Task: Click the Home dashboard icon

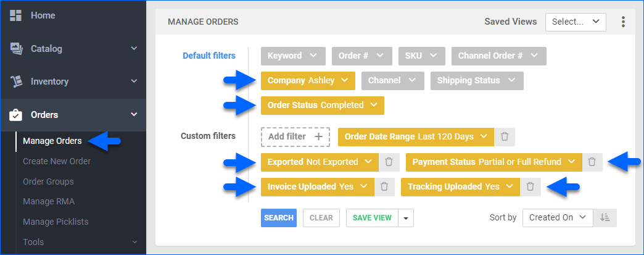Action: pyautogui.click(x=15, y=15)
